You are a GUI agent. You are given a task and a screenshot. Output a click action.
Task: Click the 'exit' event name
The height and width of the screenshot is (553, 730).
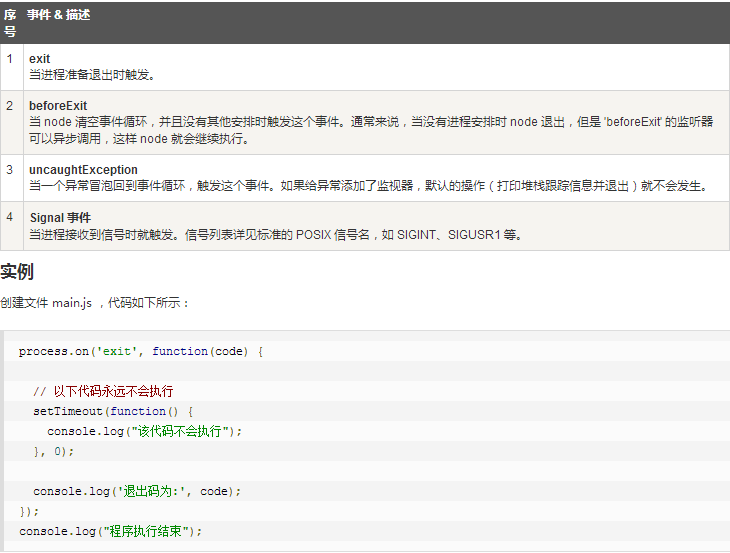tap(40, 59)
